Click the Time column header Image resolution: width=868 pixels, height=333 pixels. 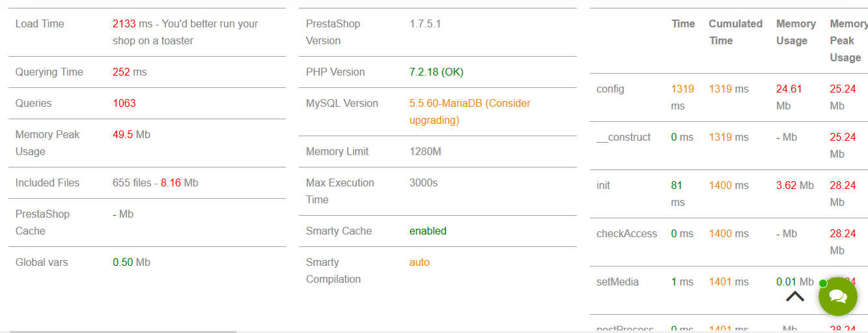coord(683,24)
